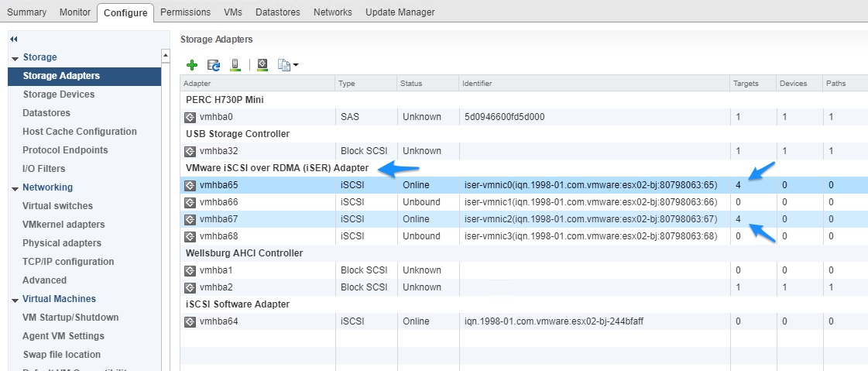Open the Permissions tab
The height and width of the screenshot is (371, 868).
(185, 12)
